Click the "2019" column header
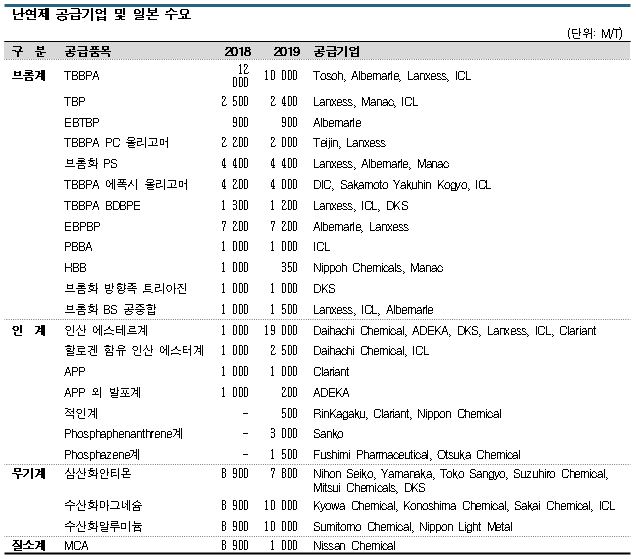 pos(285,51)
